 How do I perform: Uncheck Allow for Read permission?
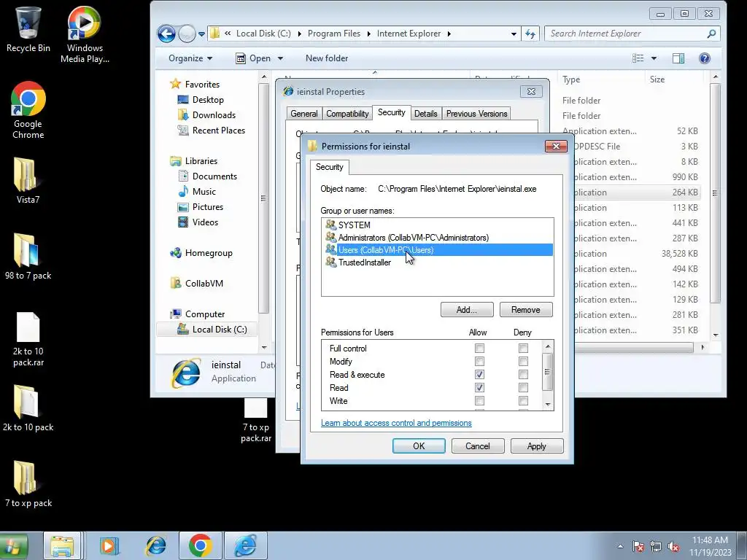pos(479,388)
